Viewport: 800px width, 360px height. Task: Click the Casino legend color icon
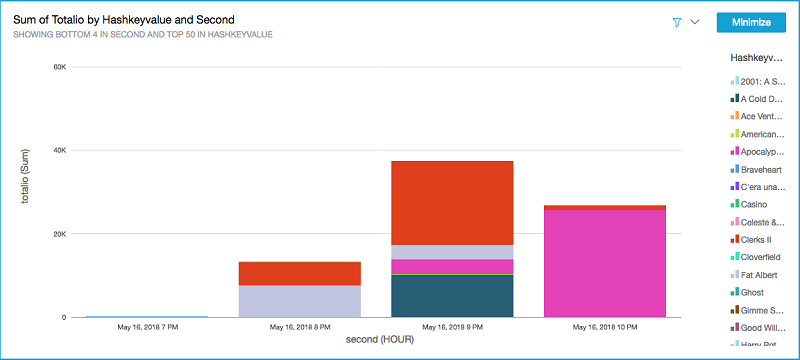[735, 204]
